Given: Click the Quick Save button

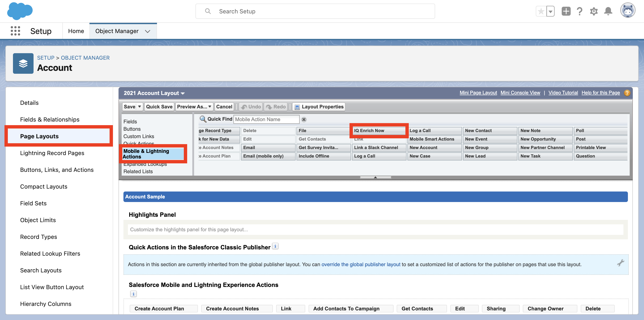Looking at the screenshot, I should (159, 107).
